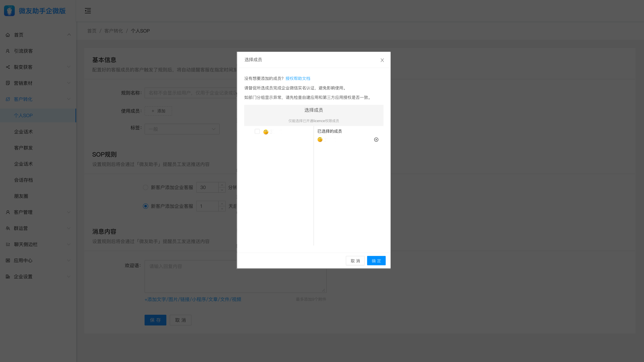Image resolution: width=644 pixels, height=362 pixels.
Task: Click the 微友助手 logo icon
Action: click(x=9, y=11)
